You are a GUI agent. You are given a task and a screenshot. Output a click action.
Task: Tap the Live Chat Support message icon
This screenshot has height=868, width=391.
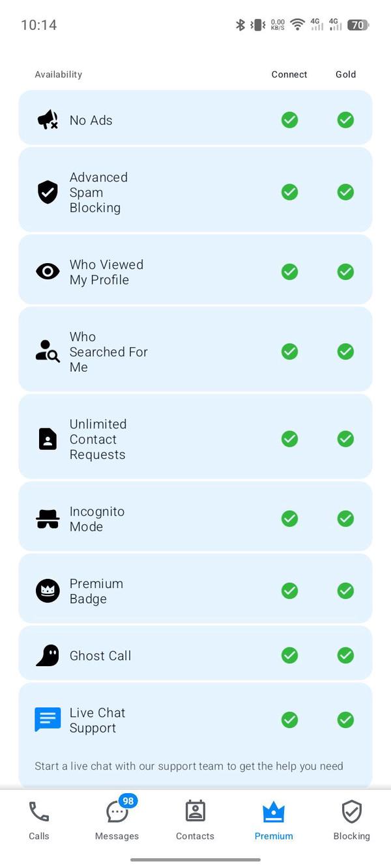48,720
